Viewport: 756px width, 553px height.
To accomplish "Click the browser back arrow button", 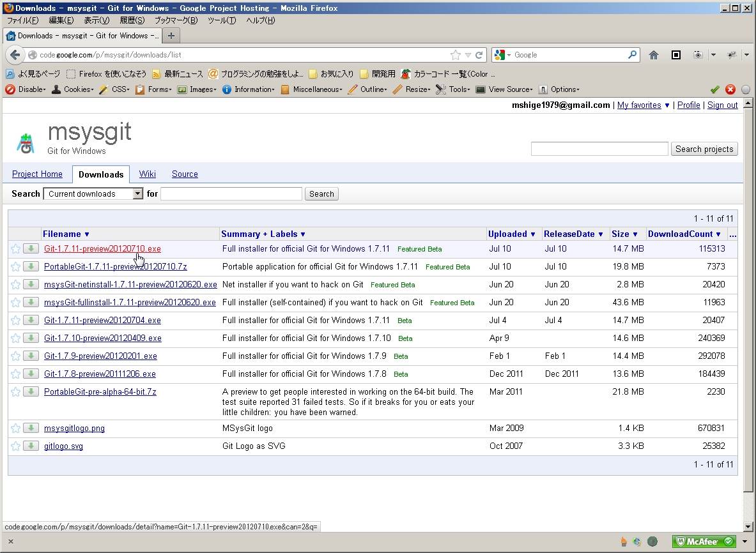I will point(15,55).
